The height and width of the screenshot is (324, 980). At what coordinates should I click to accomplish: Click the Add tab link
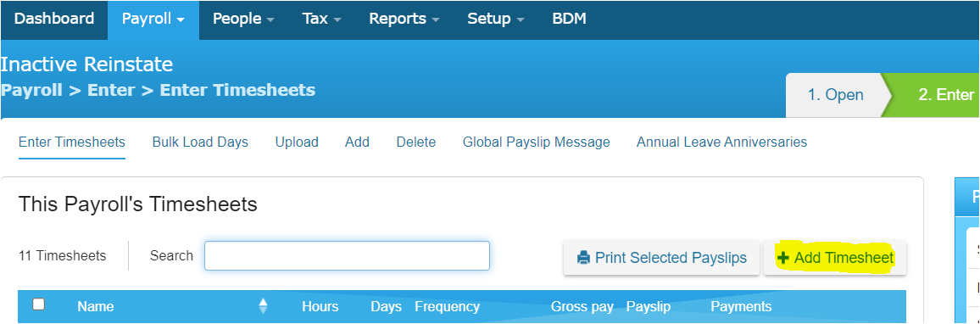point(357,142)
